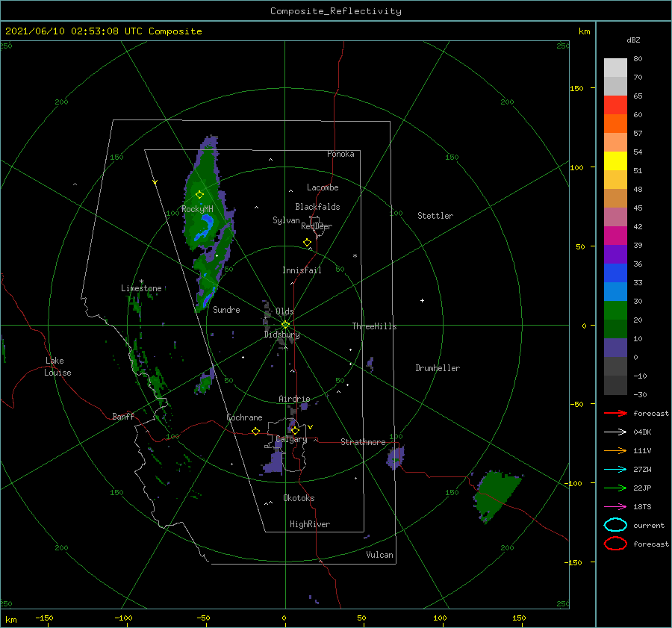Click -150 on bottom km axis
The image size is (672, 628).
pyautogui.click(x=44, y=618)
